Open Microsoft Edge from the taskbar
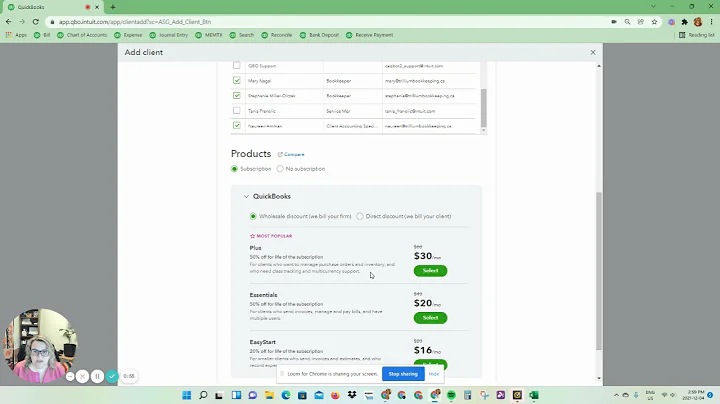Screen dimensions: 720x404 pyautogui.click(x=286, y=395)
